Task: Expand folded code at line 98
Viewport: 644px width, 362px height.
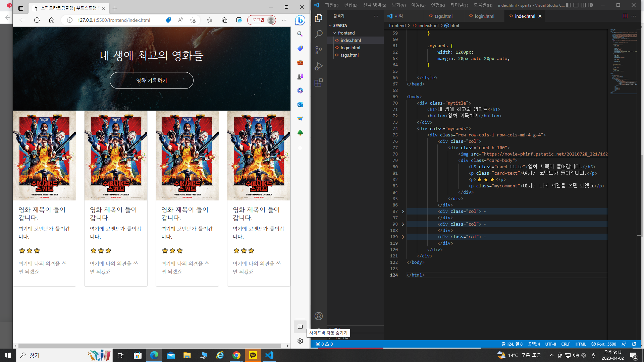Action: [x=403, y=224]
